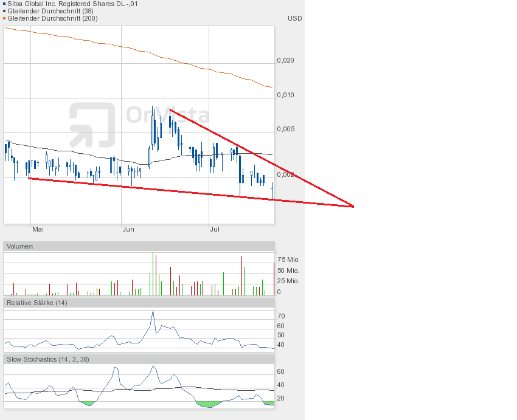Click the 50 label on RSI axis
Screen dimensions: 517x420
281,336
